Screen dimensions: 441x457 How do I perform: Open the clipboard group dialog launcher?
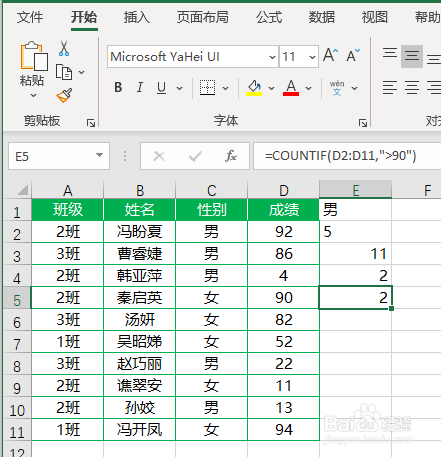click(x=91, y=123)
